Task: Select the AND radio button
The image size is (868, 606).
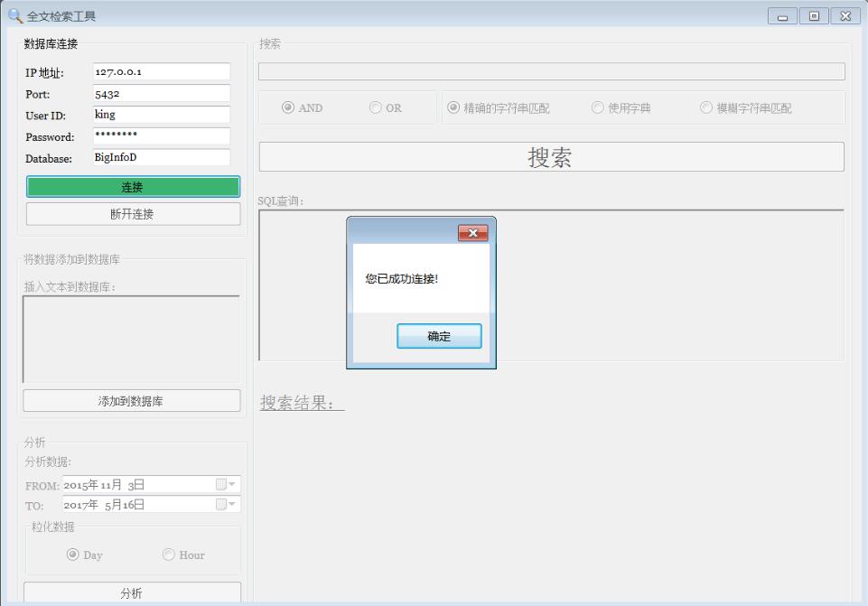Action: [288, 107]
